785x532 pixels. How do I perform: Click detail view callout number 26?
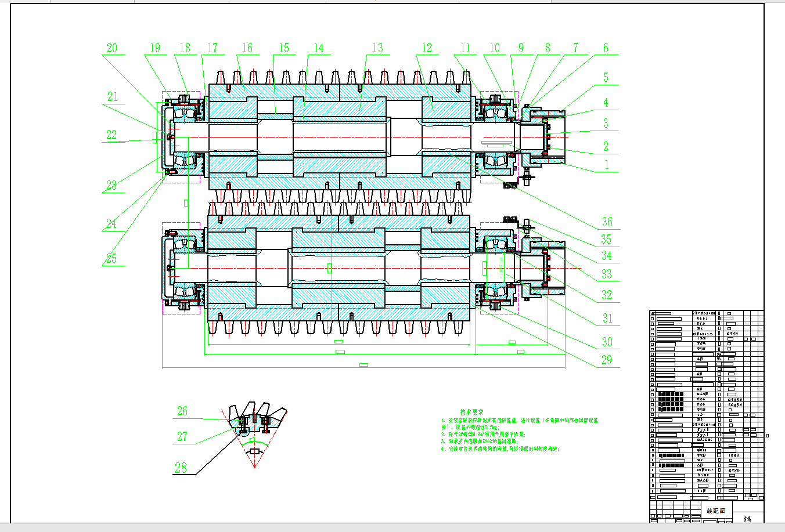(182, 411)
